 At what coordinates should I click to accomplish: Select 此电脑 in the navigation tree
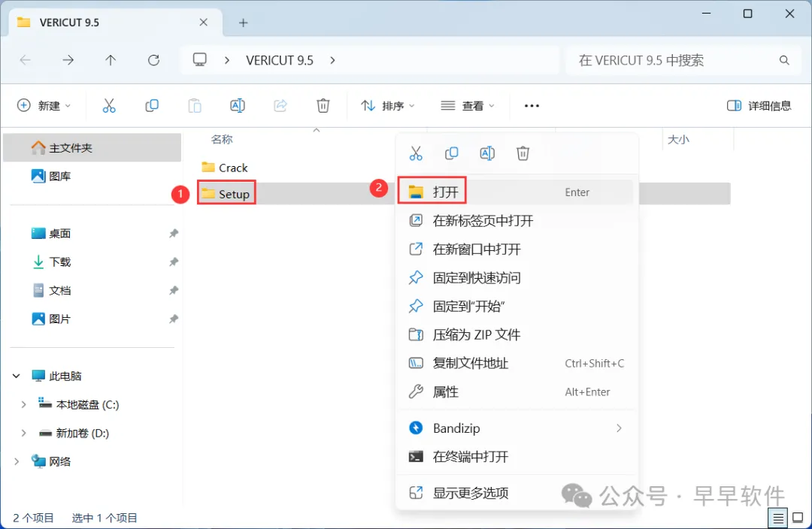click(x=92, y=376)
